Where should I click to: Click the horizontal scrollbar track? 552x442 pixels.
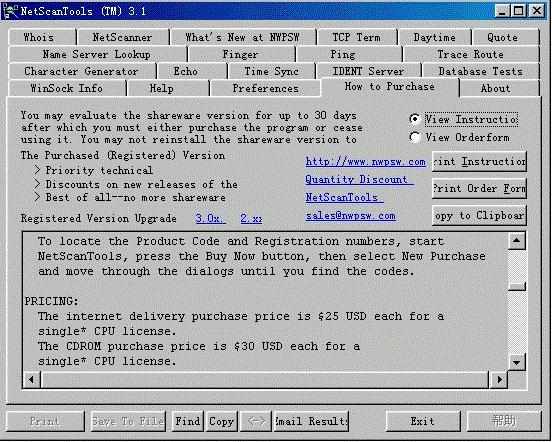click(265, 379)
